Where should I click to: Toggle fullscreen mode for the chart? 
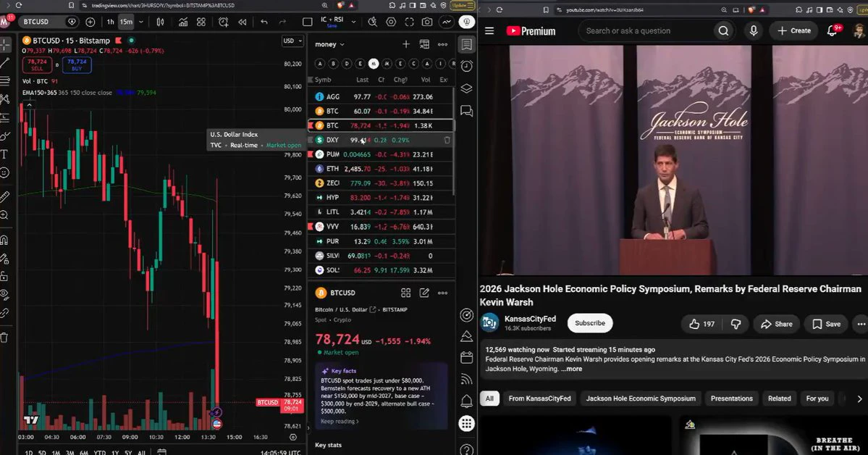409,22
